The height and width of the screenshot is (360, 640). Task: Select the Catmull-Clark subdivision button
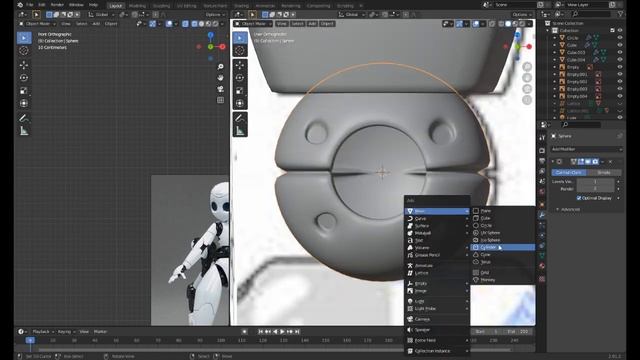569,173
